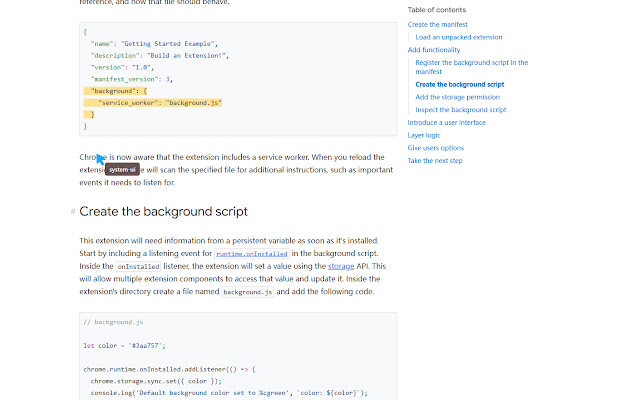
Task: Open 'Give users options' contents link
Action: coord(436,148)
